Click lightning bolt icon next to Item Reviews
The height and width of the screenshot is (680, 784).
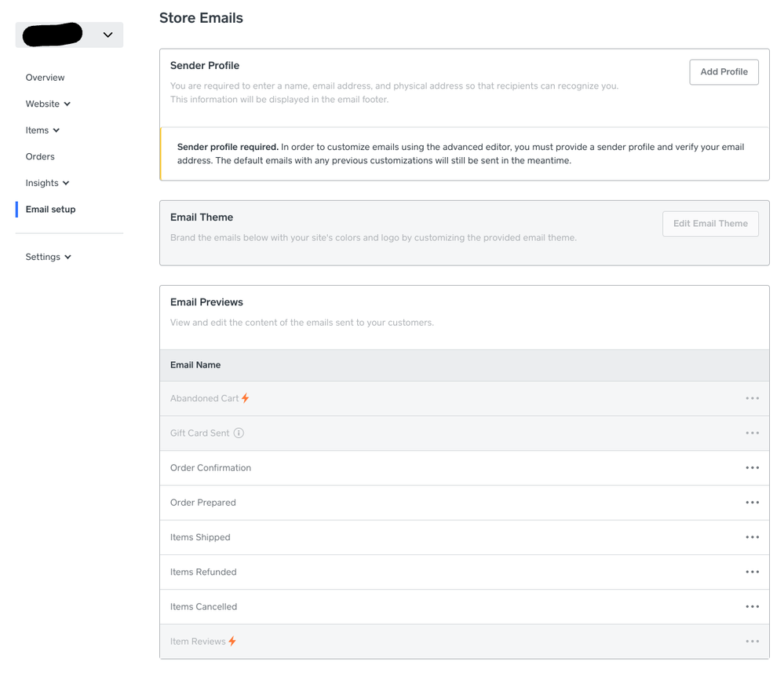[x=232, y=642]
